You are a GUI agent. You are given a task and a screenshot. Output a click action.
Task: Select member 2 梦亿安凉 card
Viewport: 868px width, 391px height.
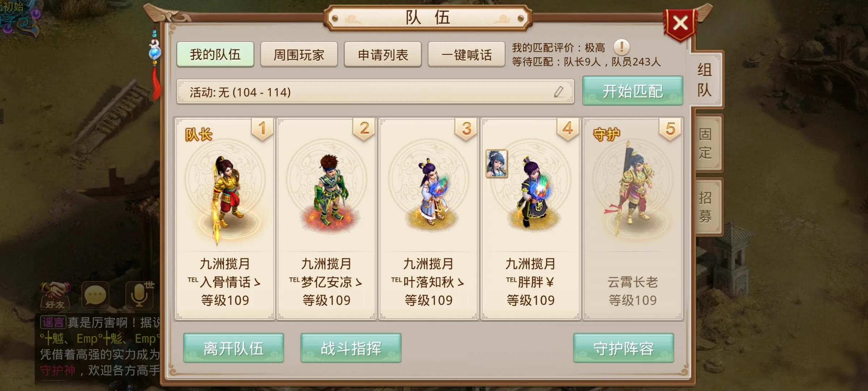[327, 219]
